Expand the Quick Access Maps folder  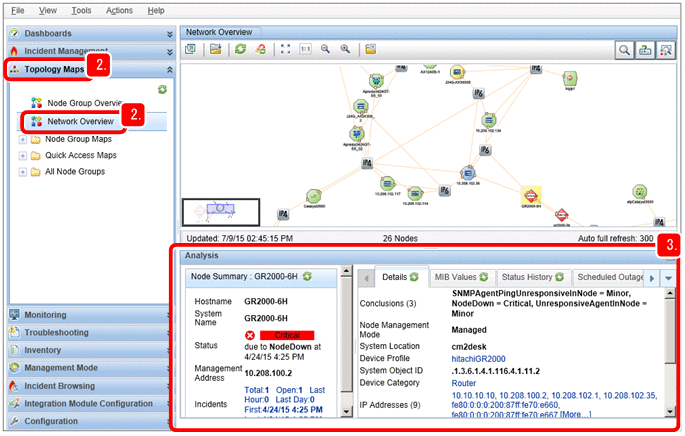click(x=23, y=156)
